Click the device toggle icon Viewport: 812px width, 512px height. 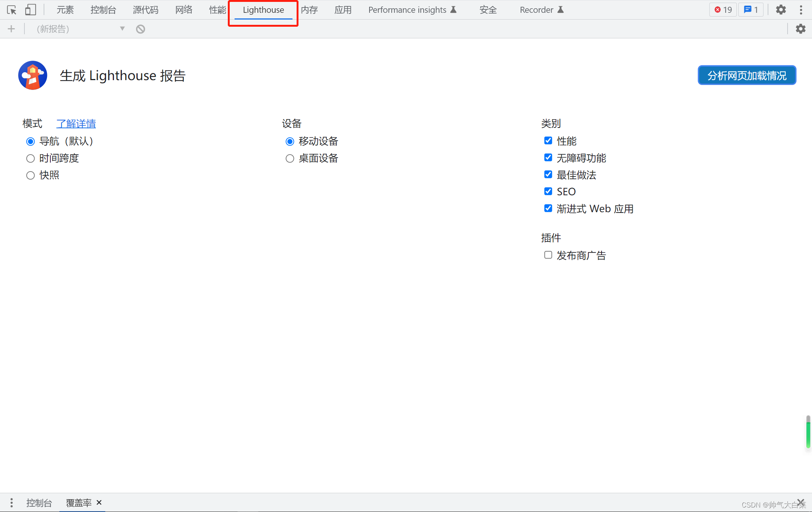[31, 9]
